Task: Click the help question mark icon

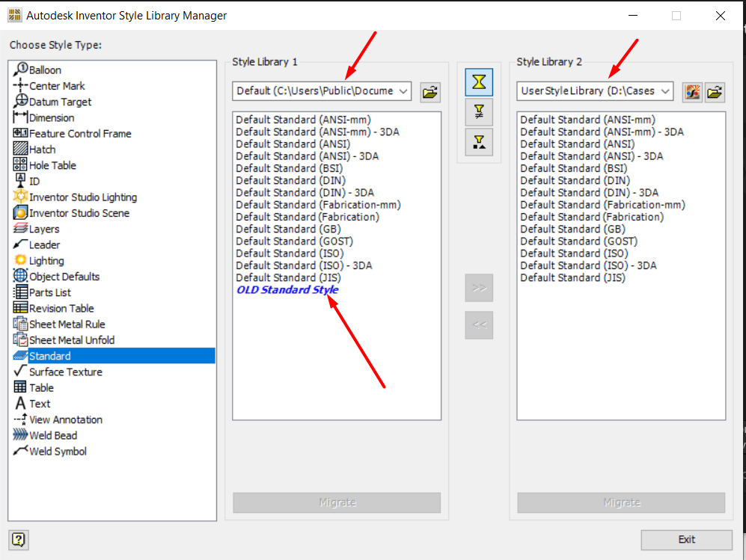Action: tap(19, 540)
